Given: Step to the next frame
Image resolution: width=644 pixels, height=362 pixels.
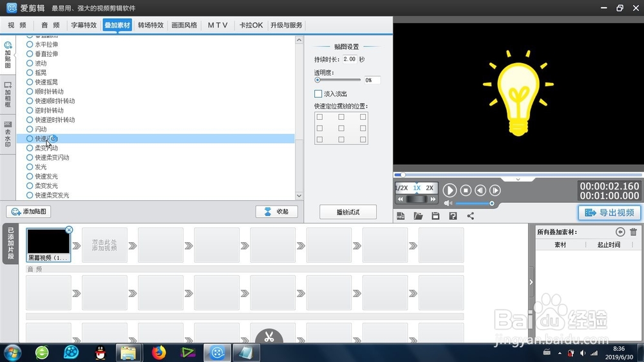Looking at the screenshot, I should click(495, 190).
